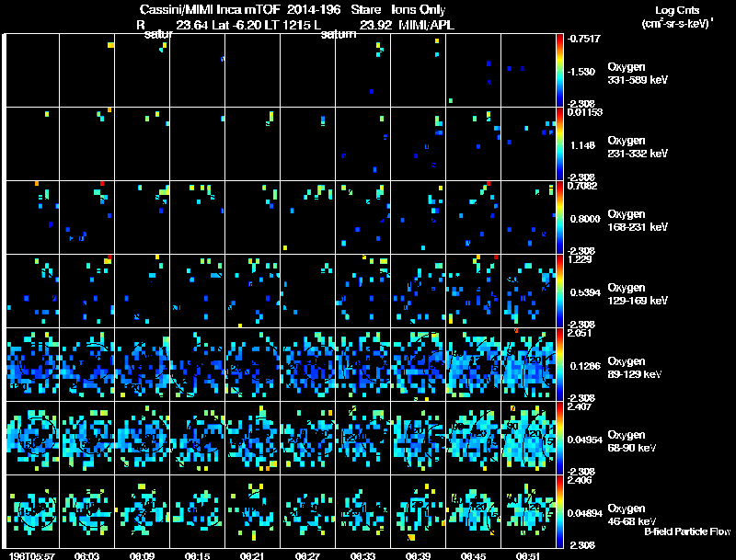Click the Oxygen 331-589 keV color bar

560,70
